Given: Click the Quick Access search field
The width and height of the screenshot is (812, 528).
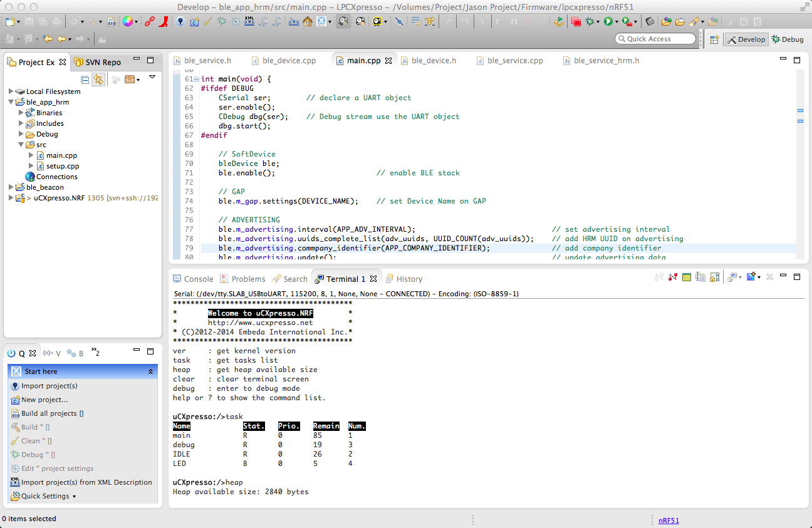Looking at the screenshot, I should click(655, 39).
